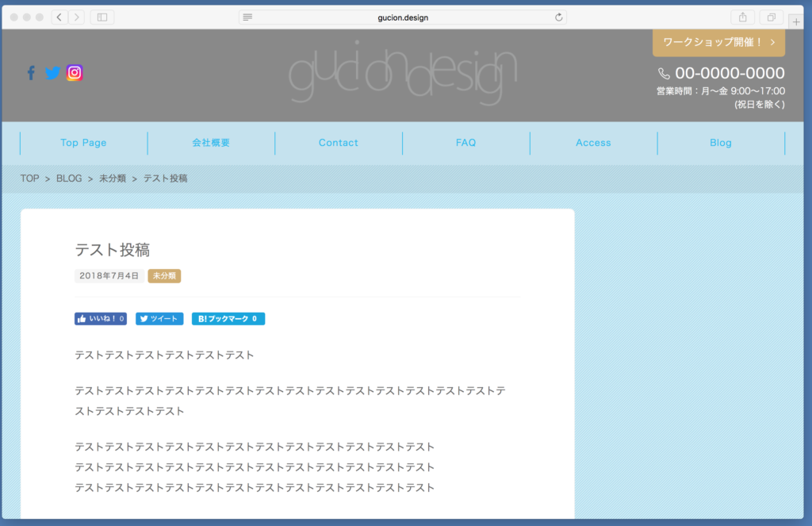Click the ワークショップ開催！ button

pyautogui.click(x=718, y=42)
